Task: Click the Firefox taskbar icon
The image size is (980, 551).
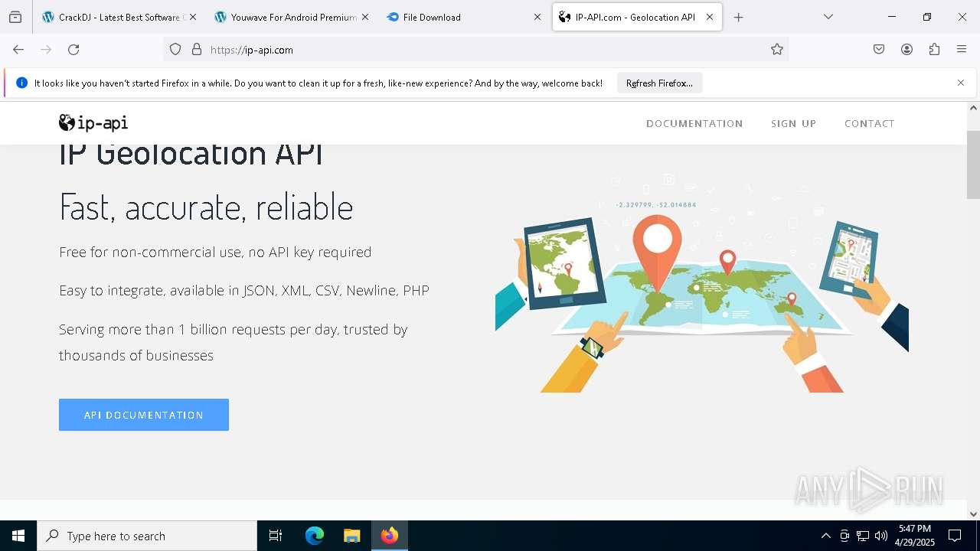Action: click(390, 536)
